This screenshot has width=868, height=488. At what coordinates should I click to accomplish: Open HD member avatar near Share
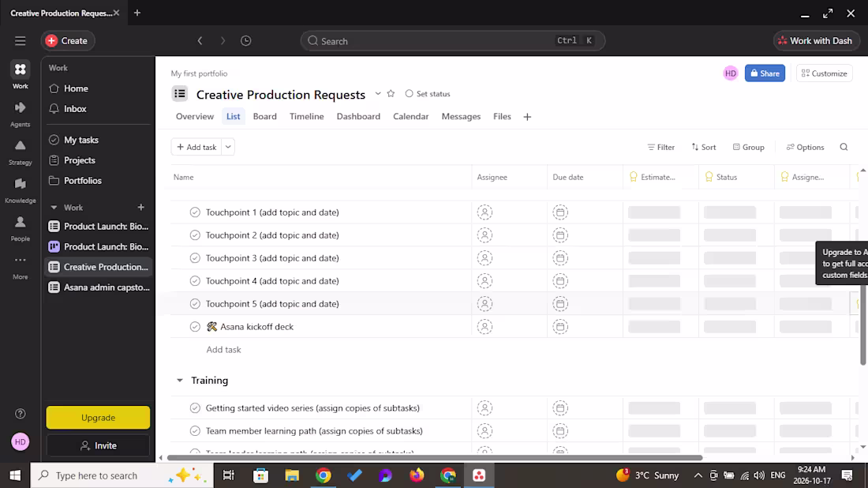(x=730, y=73)
